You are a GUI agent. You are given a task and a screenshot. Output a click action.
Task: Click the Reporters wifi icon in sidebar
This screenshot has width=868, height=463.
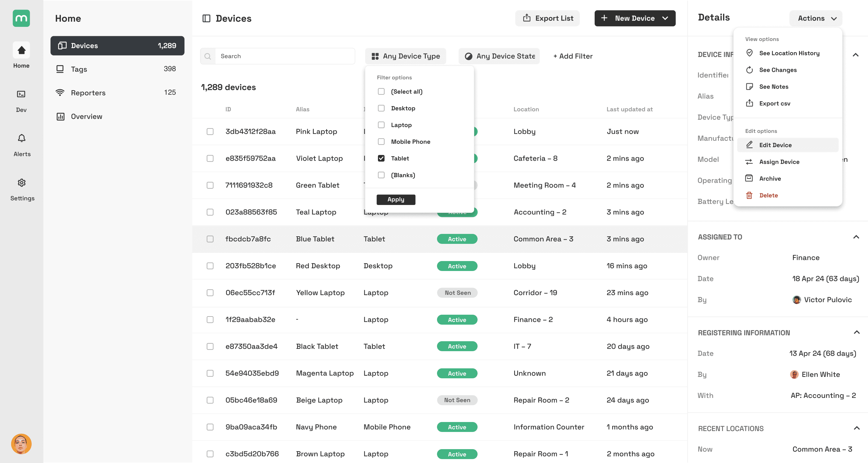pos(60,92)
